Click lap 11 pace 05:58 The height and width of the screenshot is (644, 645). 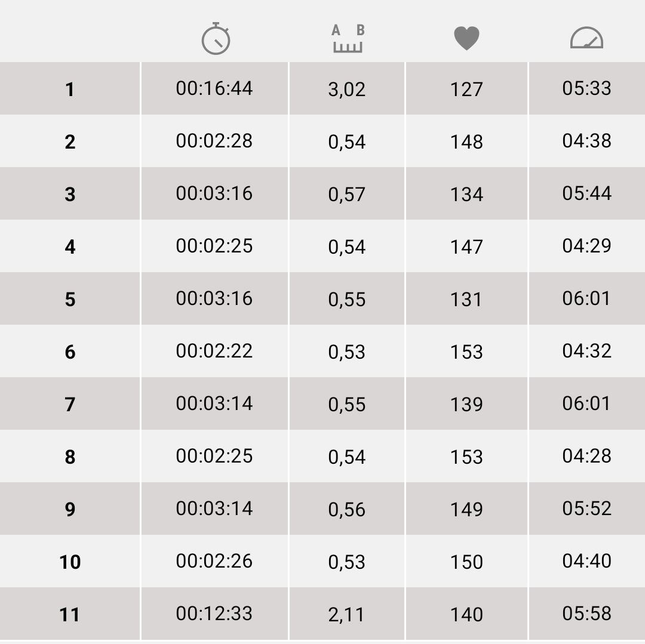(586, 614)
